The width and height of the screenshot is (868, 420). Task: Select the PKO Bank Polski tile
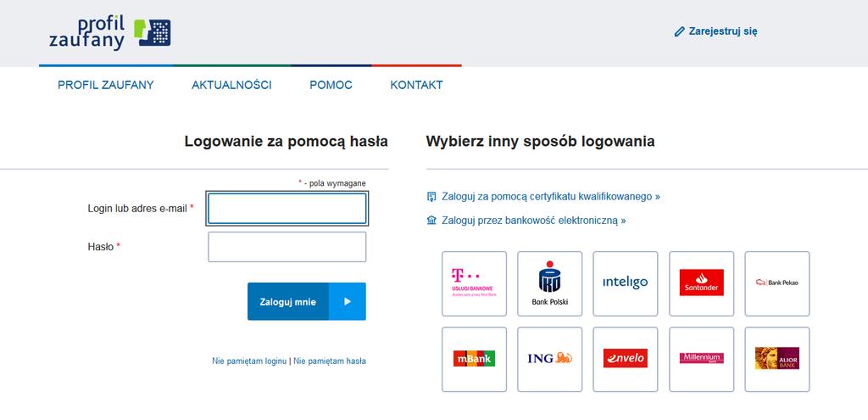click(549, 283)
